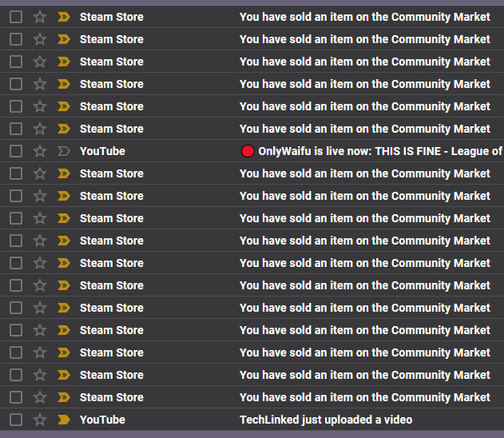Star the Steam Store email above TechLinked
Viewport: 504px width, 438px height.
pyautogui.click(x=39, y=397)
